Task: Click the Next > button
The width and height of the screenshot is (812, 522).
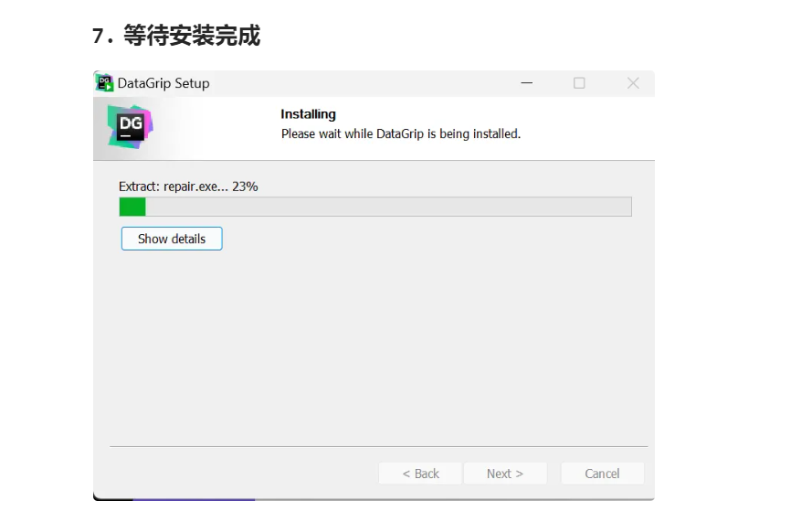Action: point(505,474)
